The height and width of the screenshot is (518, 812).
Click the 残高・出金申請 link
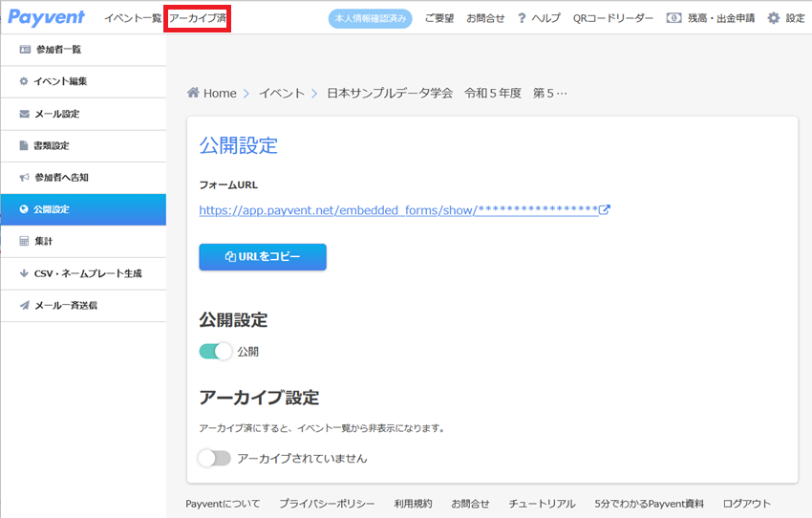click(711, 18)
